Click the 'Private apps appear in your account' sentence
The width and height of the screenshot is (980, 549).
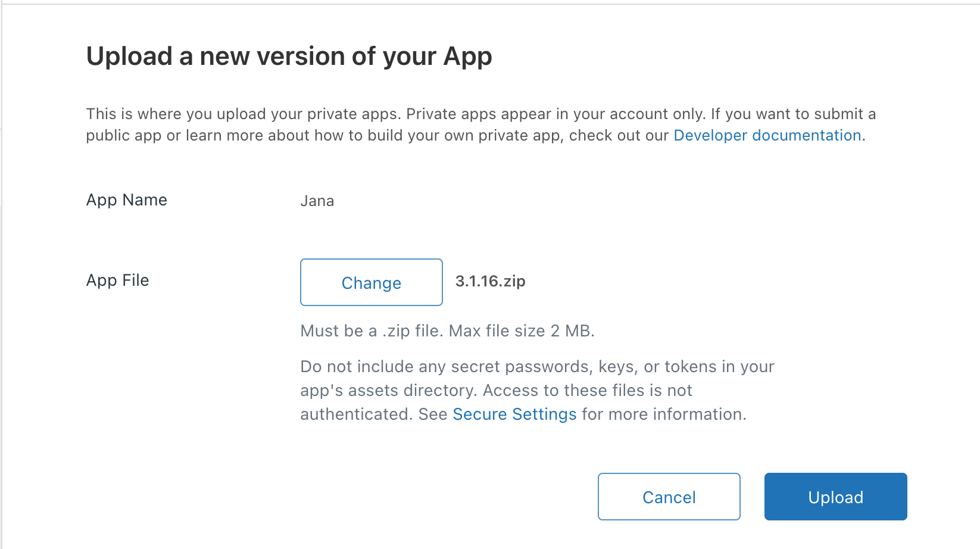(555, 114)
